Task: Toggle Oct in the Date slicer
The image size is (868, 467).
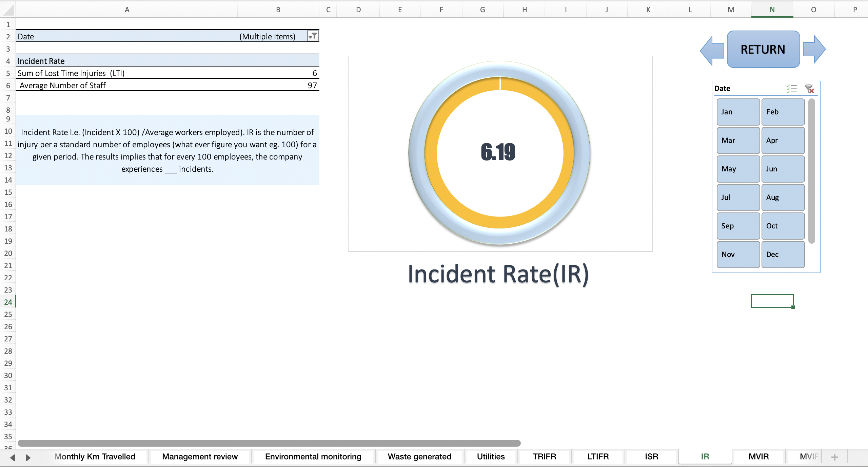Action: [x=783, y=226]
